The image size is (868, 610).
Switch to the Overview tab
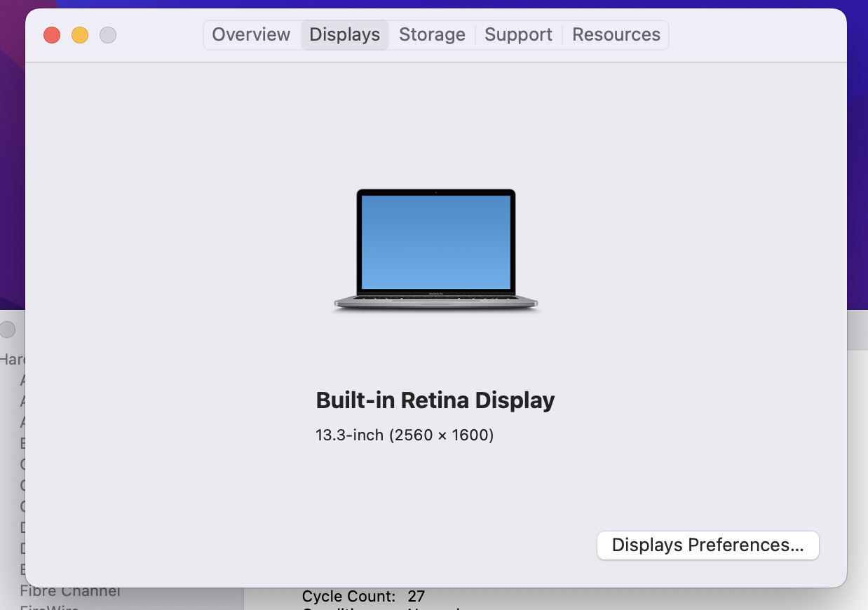click(x=251, y=35)
